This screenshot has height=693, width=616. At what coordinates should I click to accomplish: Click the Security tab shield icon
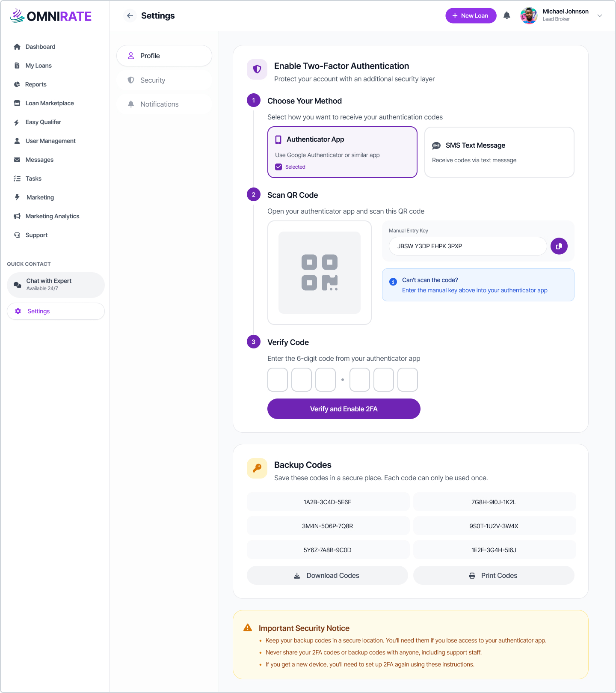click(x=131, y=80)
